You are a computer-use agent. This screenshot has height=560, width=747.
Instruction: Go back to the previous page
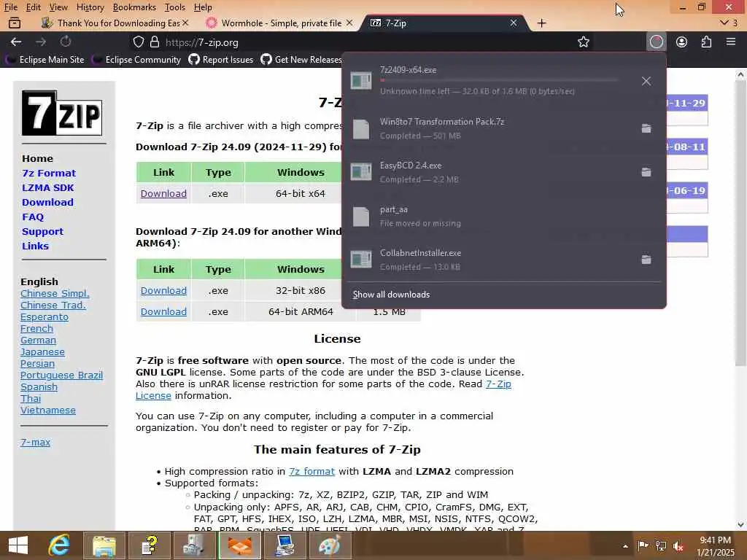pyautogui.click(x=16, y=42)
